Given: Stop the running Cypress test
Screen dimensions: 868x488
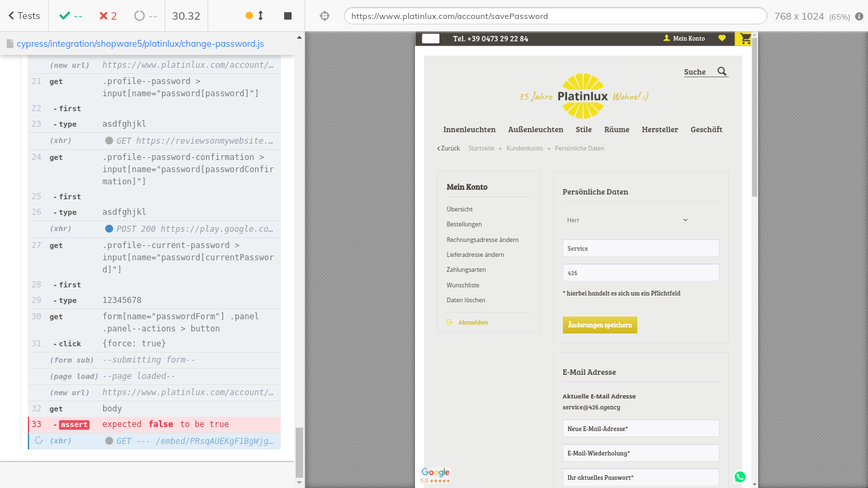Looking at the screenshot, I should 288,16.
